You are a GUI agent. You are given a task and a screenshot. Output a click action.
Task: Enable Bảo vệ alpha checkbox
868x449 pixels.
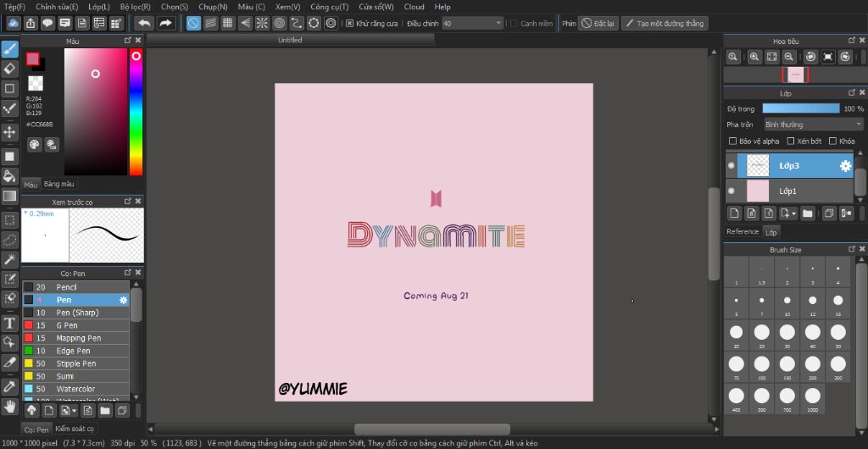(733, 141)
